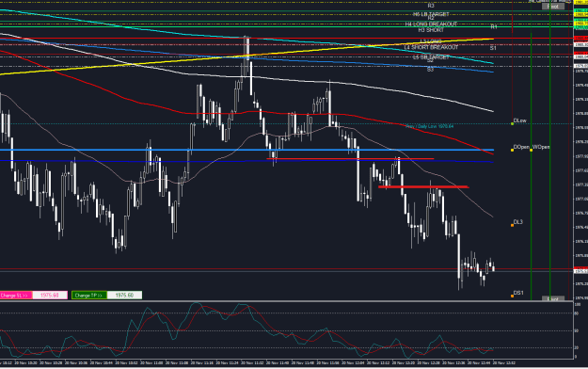
Task: Click the DS1 marker label
Action: pos(518,293)
